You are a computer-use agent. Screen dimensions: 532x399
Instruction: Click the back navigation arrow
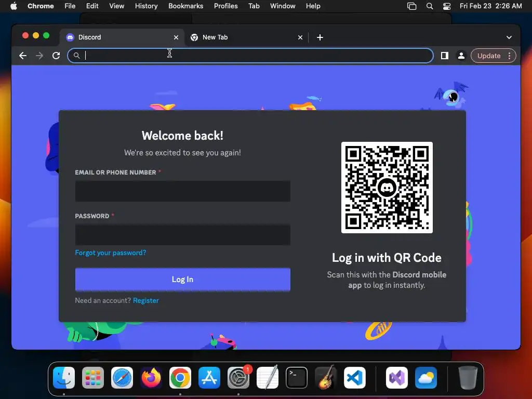[23, 56]
